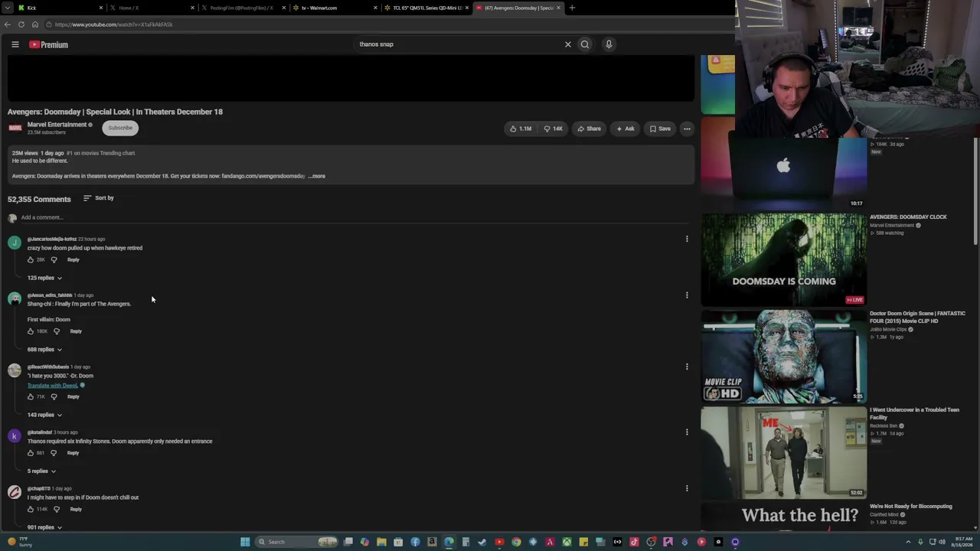This screenshot has height=551, width=980.
Task: Dislike the "crazy how doom pulled up" comment
Action: [54, 260]
